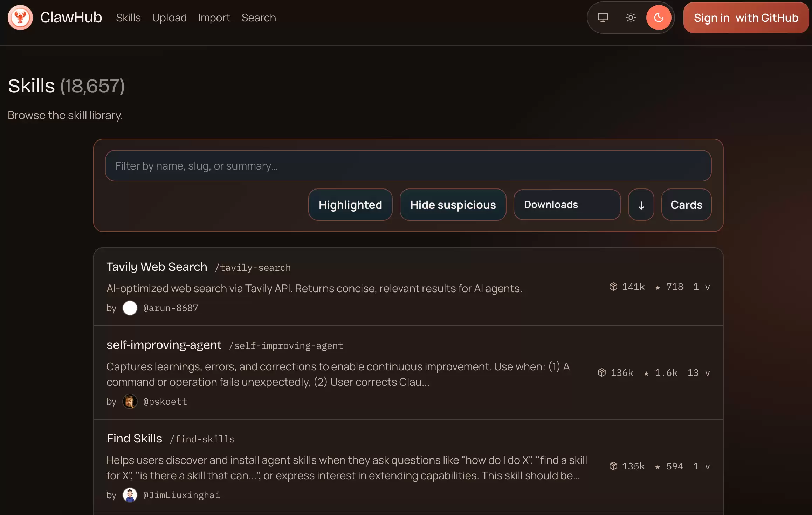
Task: Open the Import nav link
Action: click(x=214, y=18)
